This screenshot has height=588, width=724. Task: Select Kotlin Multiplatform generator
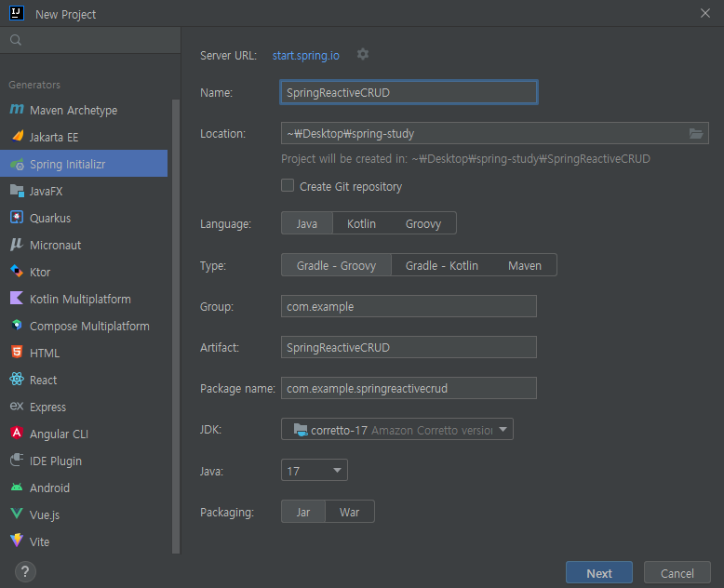84,299
